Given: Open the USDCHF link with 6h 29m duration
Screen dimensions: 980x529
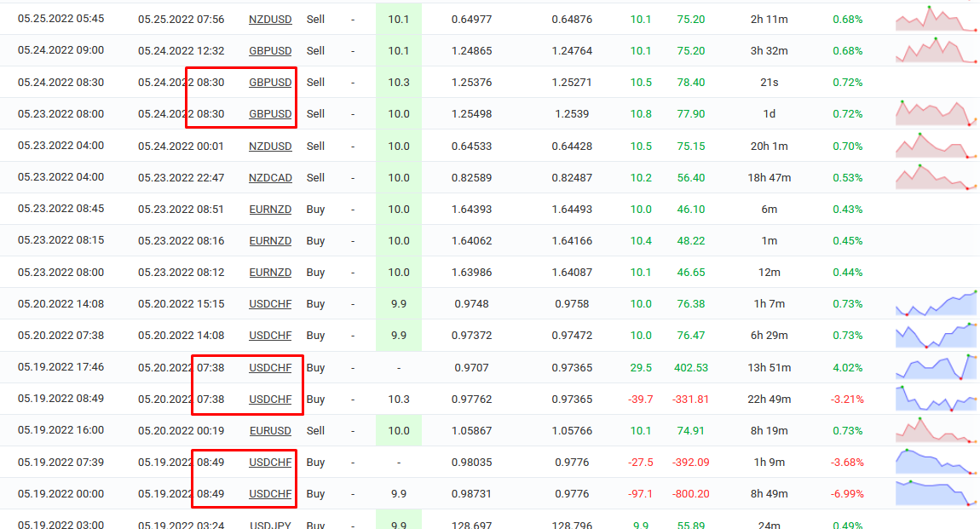Looking at the screenshot, I should coord(270,336).
